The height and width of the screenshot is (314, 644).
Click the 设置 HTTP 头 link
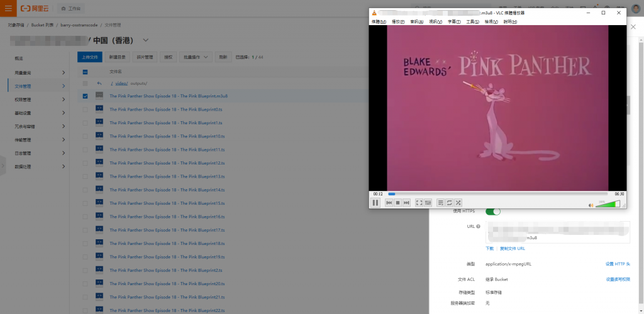click(618, 264)
